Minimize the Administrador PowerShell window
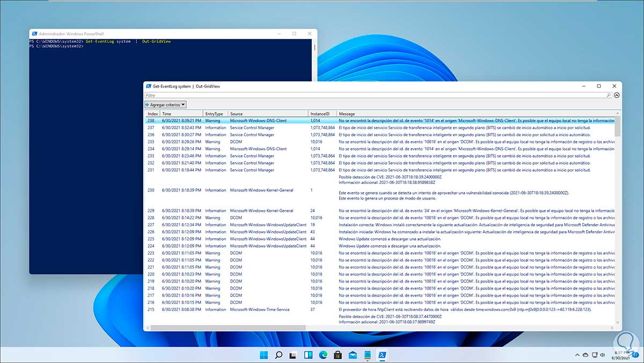 [x=280, y=33]
